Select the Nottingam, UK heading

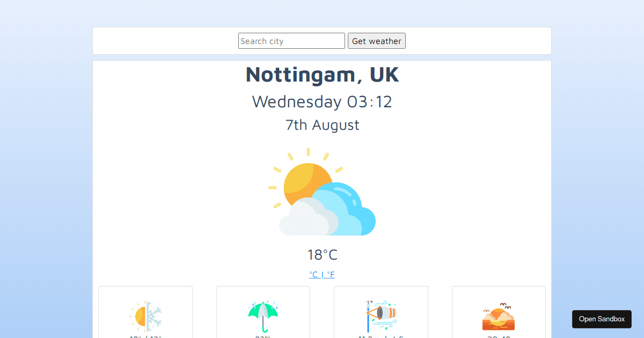coord(322,75)
